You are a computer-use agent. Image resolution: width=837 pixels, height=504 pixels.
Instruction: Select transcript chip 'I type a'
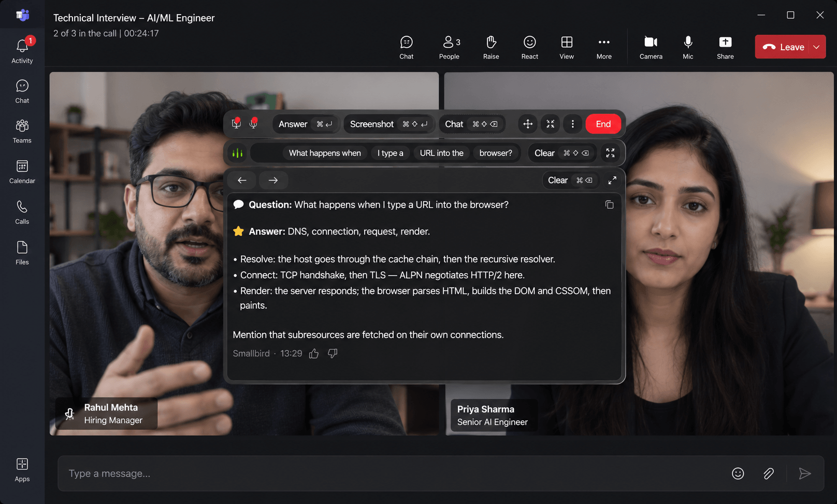(x=390, y=153)
